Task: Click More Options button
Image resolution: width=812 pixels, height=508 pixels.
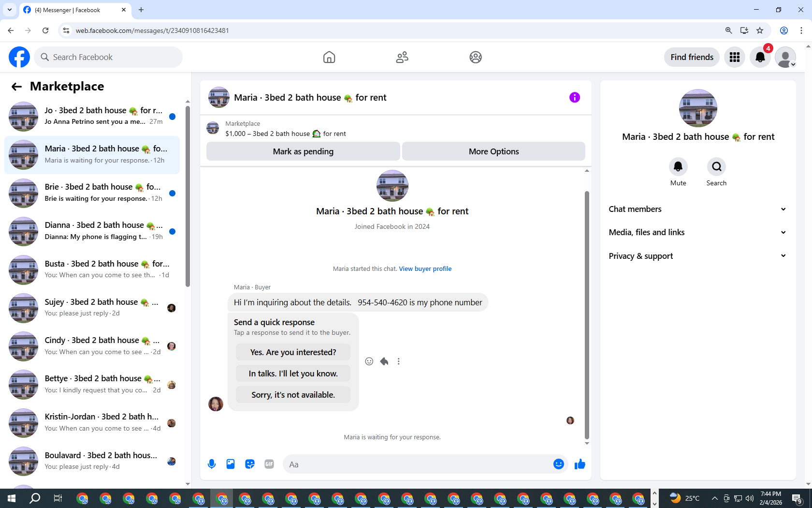Action: [493, 151]
